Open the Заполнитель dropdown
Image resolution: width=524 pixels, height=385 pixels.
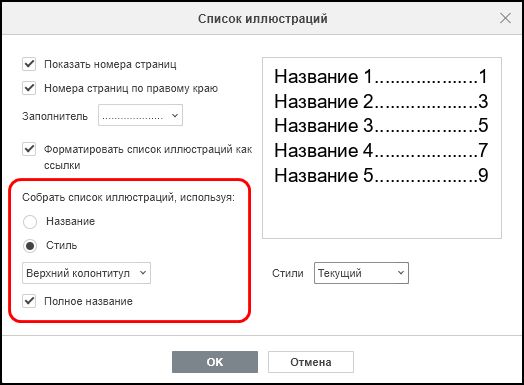pyautogui.click(x=140, y=115)
